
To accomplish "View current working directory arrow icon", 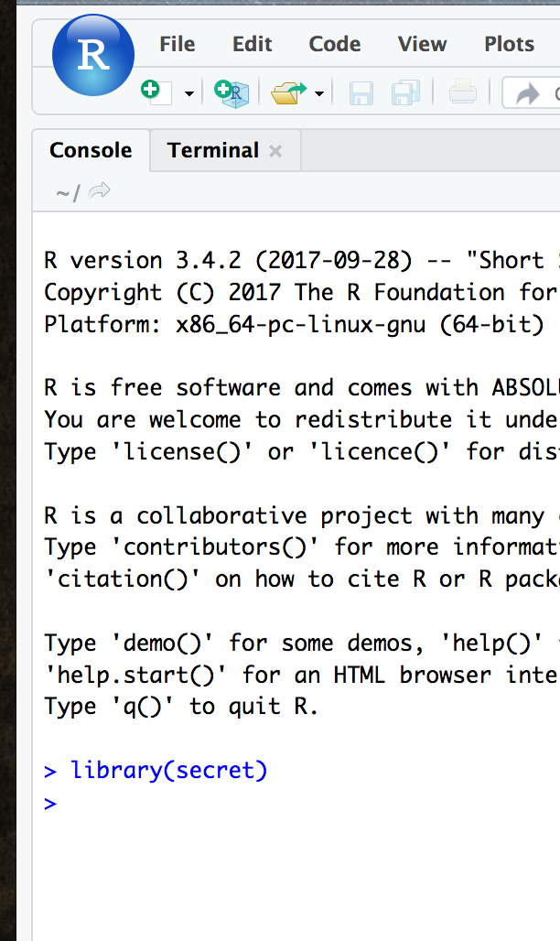I will 99,190.
